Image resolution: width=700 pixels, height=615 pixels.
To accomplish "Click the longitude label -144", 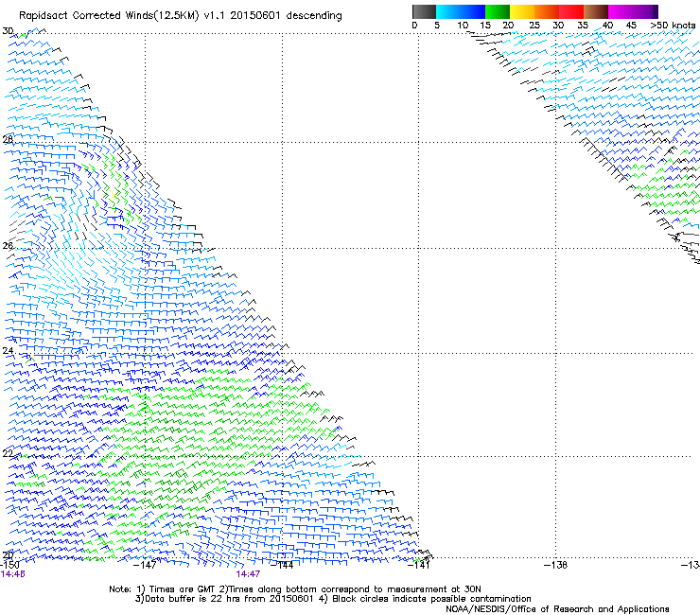I will (x=282, y=565).
